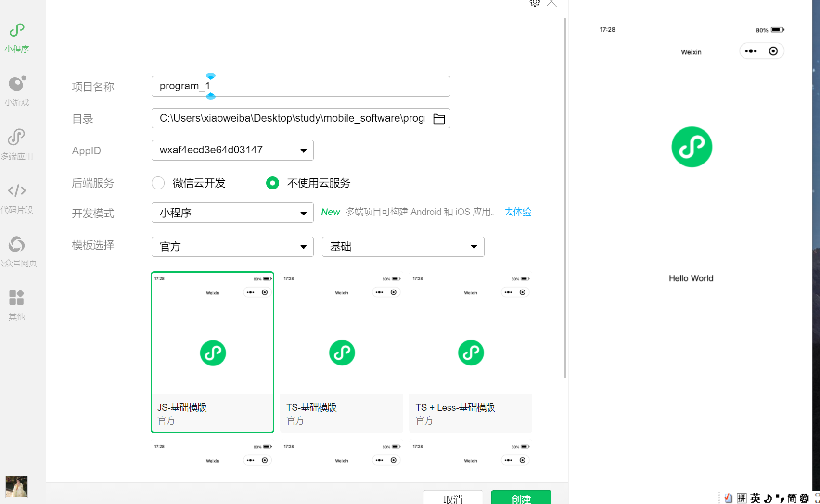Viewport: 820px width, 504px height.
Task: Choose the JS-基础模版 template card
Action: [x=212, y=353]
